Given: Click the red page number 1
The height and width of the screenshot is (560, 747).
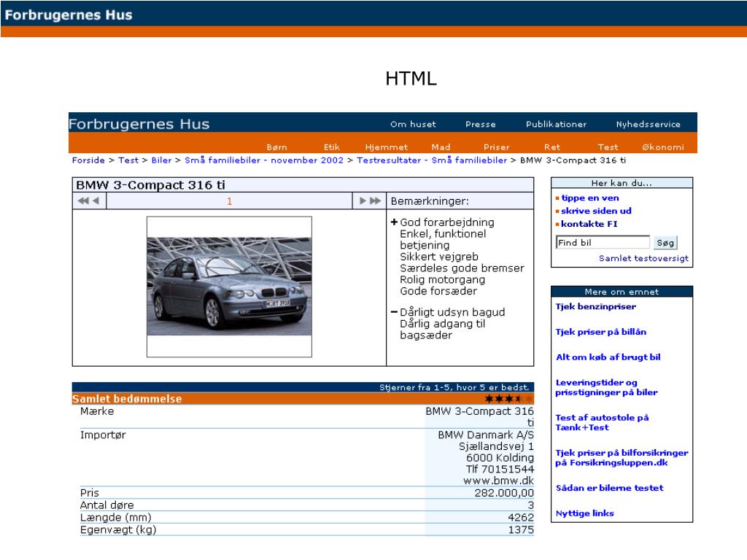Looking at the screenshot, I should pyautogui.click(x=229, y=201).
